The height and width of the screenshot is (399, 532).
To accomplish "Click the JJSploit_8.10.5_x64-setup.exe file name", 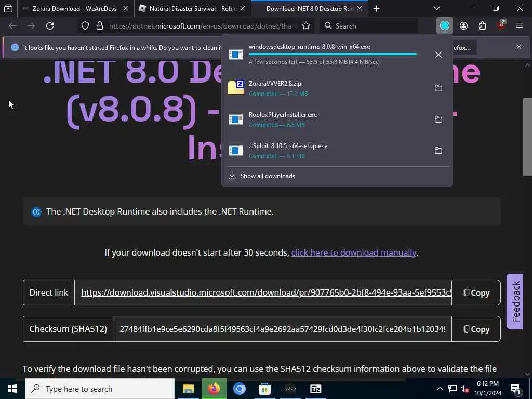I will 288,146.
